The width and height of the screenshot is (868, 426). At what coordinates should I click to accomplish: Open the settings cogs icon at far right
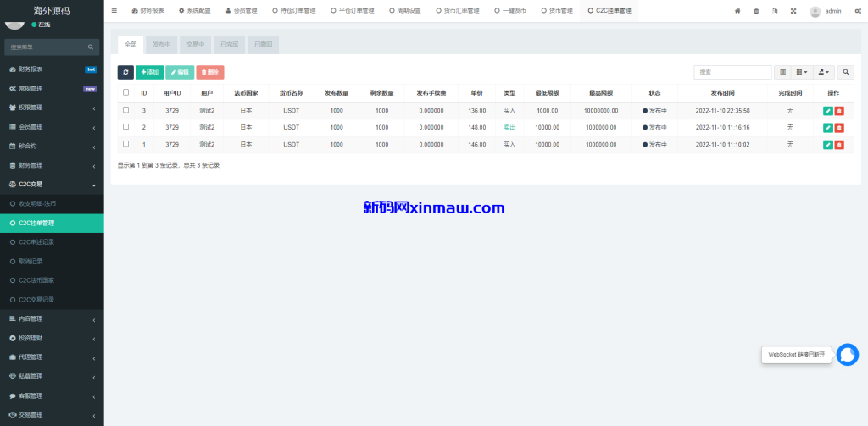[x=858, y=11]
